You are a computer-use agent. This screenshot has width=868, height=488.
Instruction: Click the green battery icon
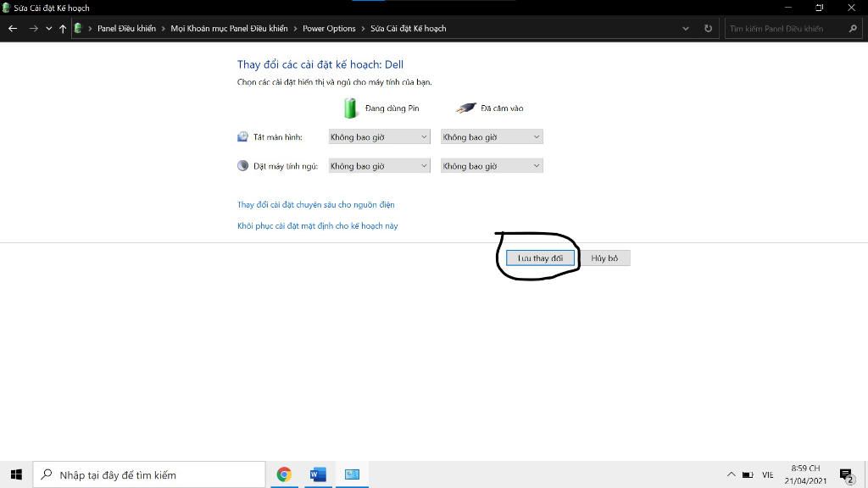[x=350, y=108]
